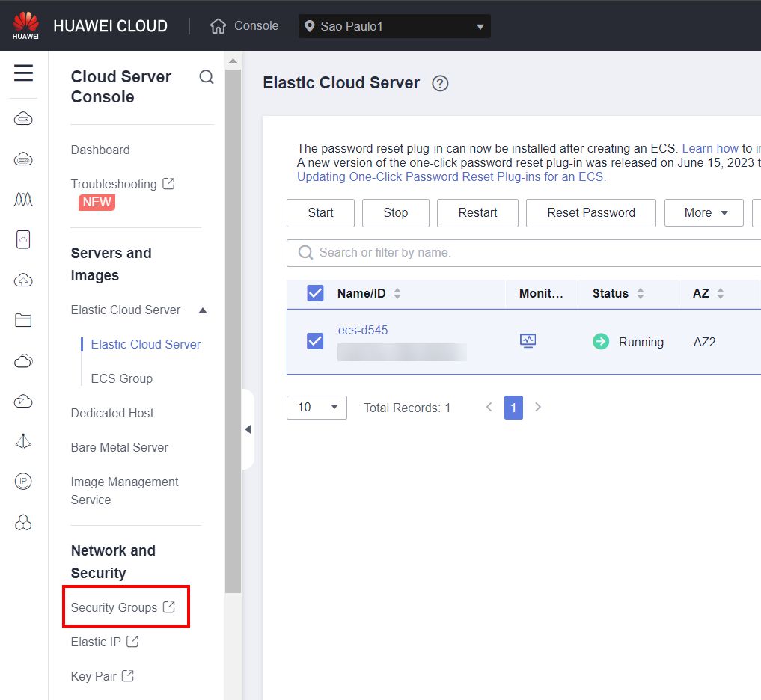This screenshot has height=700, width=761.
Task: Select the storage folder icon in left rail
Action: tap(22, 320)
